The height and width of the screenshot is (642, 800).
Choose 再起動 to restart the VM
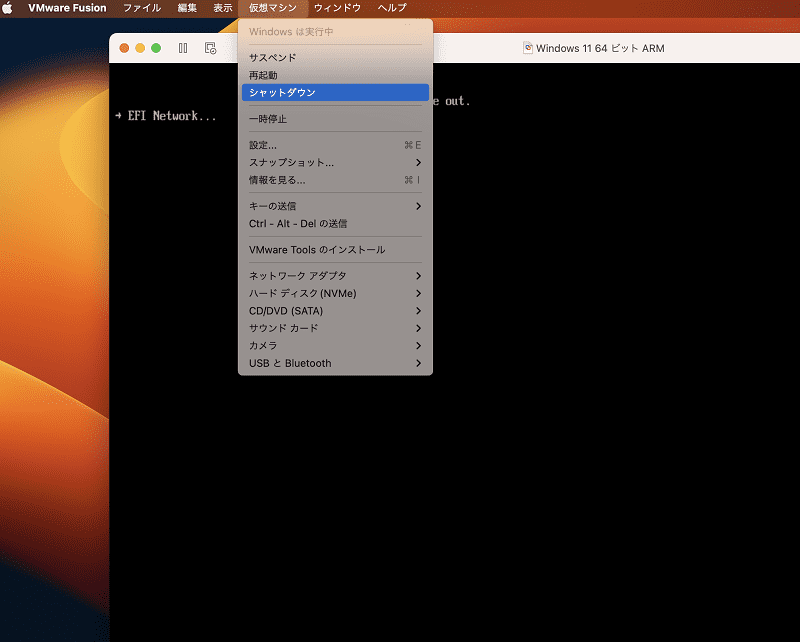pyautogui.click(x=335, y=75)
